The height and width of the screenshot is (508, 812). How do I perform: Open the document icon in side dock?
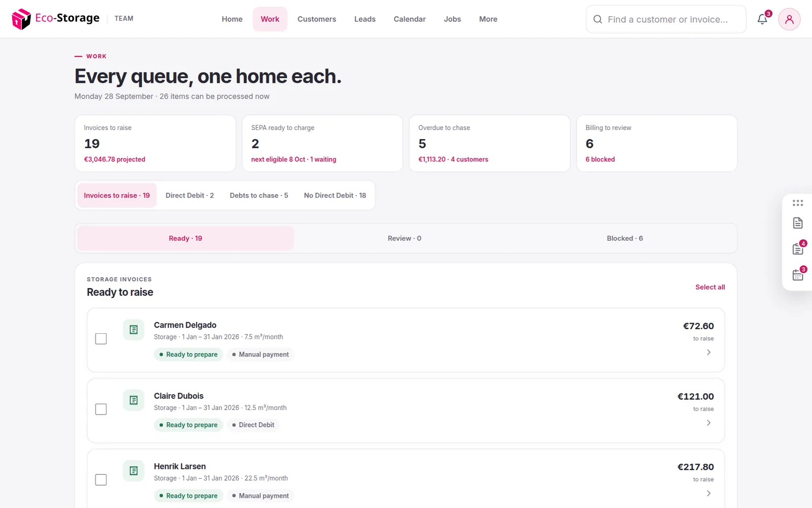798,223
